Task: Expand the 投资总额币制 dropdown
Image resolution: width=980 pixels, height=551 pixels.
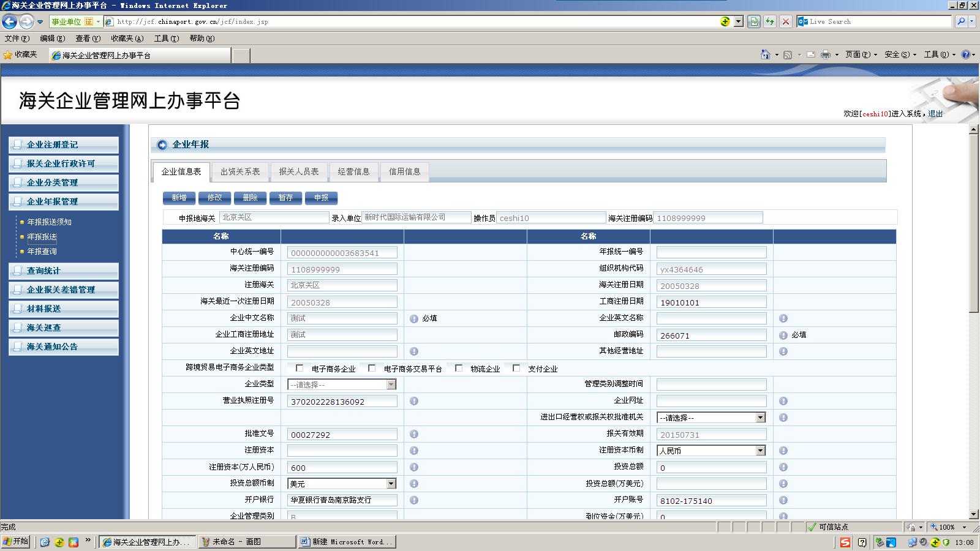Action: tap(391, 484)
